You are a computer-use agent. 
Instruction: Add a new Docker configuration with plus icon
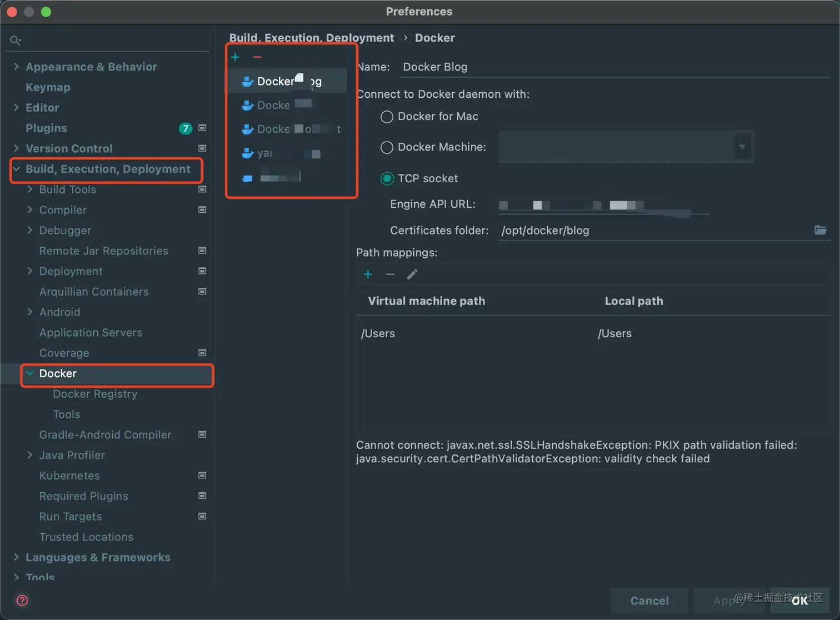click(235, 57)
